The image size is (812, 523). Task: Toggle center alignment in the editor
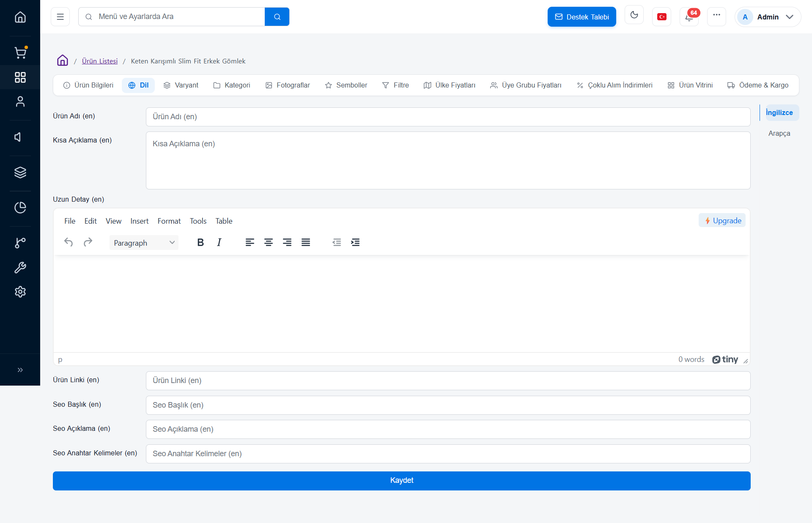[269, 242]
